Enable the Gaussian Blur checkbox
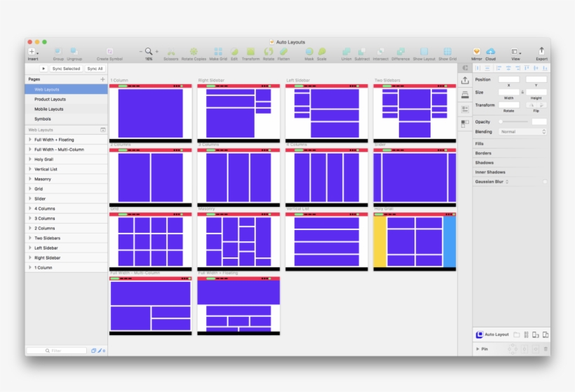 (x=544, y=182)
